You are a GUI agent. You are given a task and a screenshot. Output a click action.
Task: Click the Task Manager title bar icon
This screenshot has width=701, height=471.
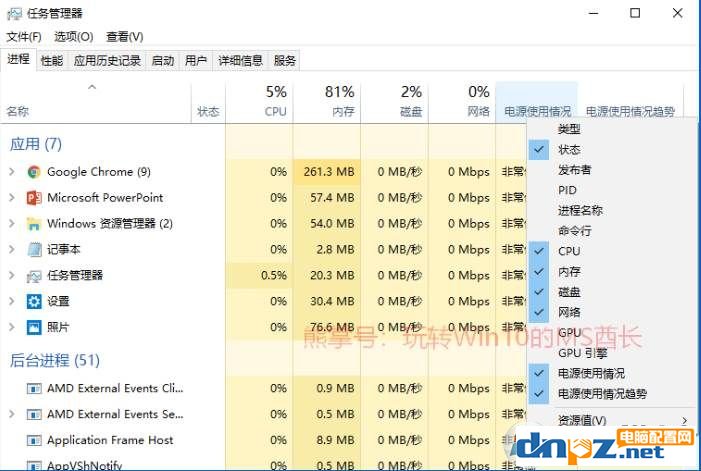coord(14,14)
